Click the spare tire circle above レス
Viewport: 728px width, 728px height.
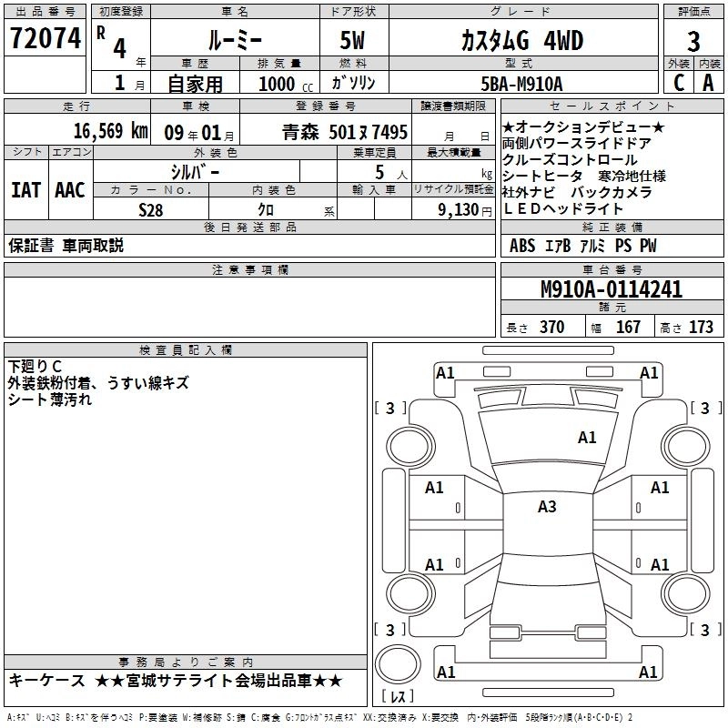tap(398, 664)
